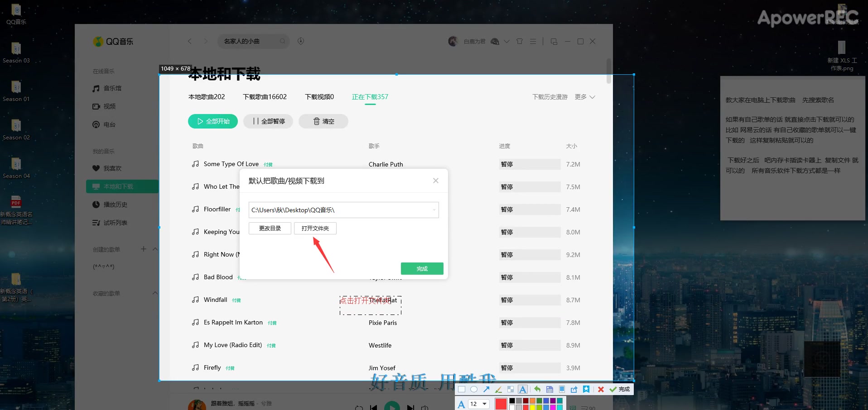
Task: Click the search magnifier icon
Action: click(x=283, y=41)
